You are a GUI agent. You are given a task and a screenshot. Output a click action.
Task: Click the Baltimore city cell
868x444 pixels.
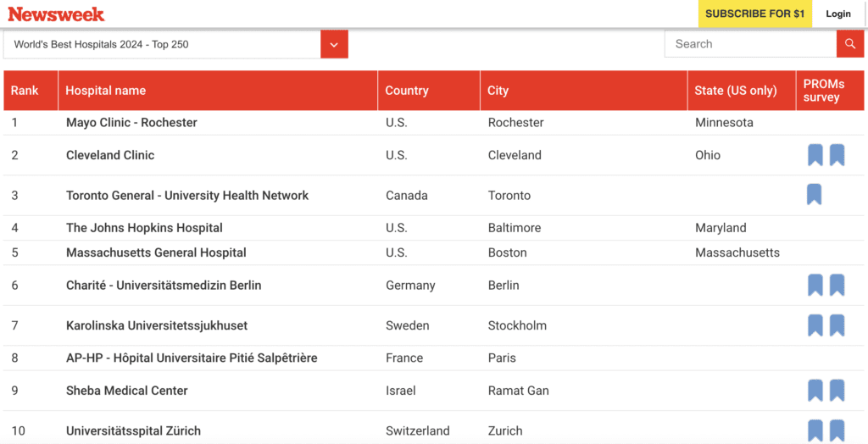(x=515, y=228)
